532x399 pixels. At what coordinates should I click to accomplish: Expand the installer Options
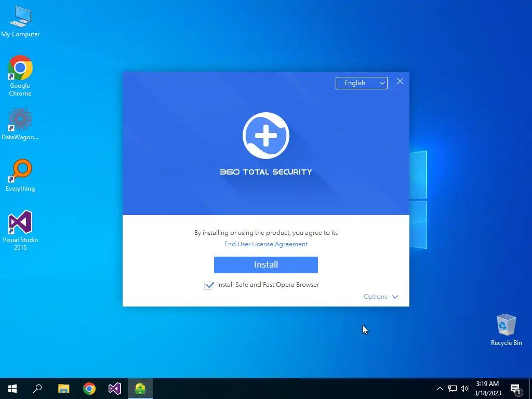click(x=381, y=297)
